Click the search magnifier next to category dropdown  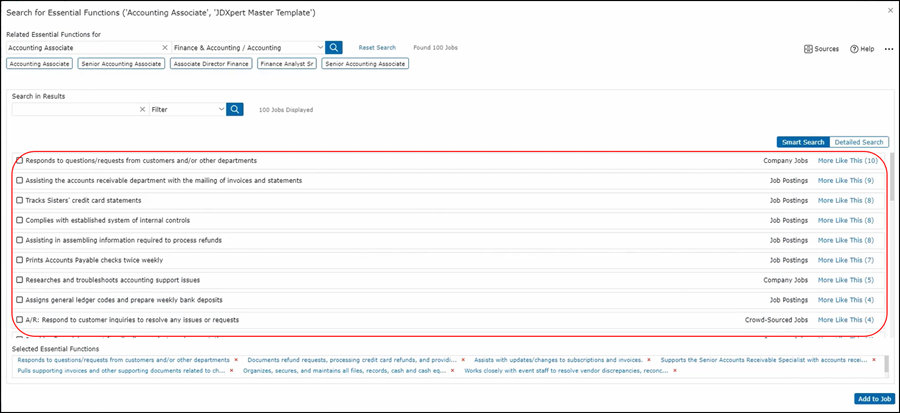(334, 47)
